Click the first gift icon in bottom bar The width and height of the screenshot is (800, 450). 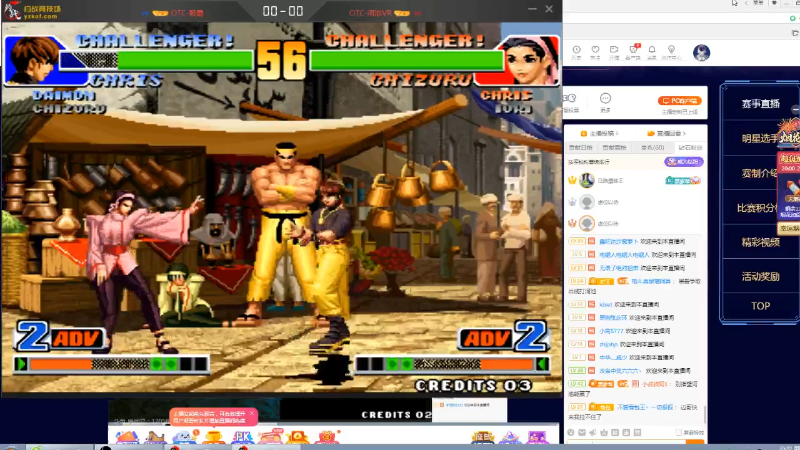point(127,437)
